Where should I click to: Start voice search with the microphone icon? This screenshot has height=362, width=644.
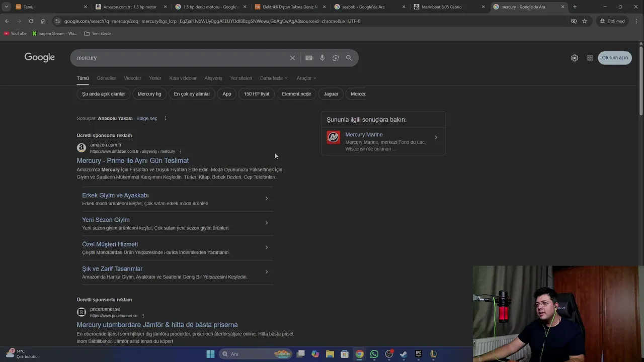tap(323, 58)
